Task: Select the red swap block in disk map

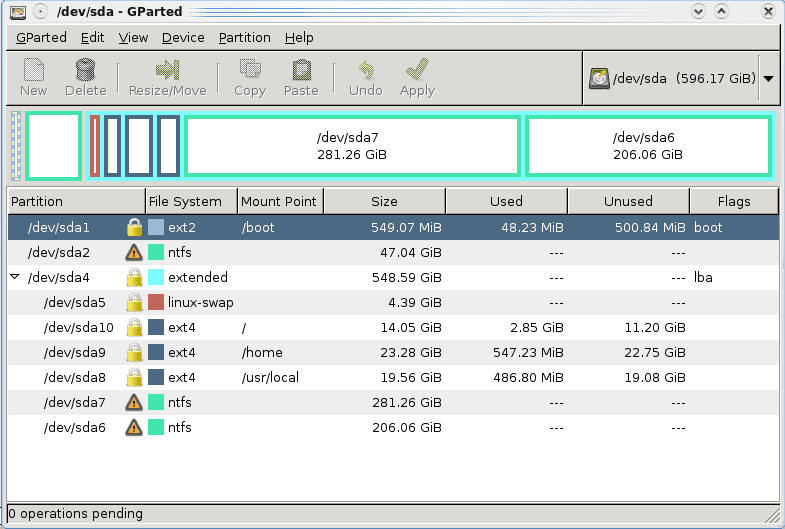Action: pyautogui.click(x=95, y=146)
